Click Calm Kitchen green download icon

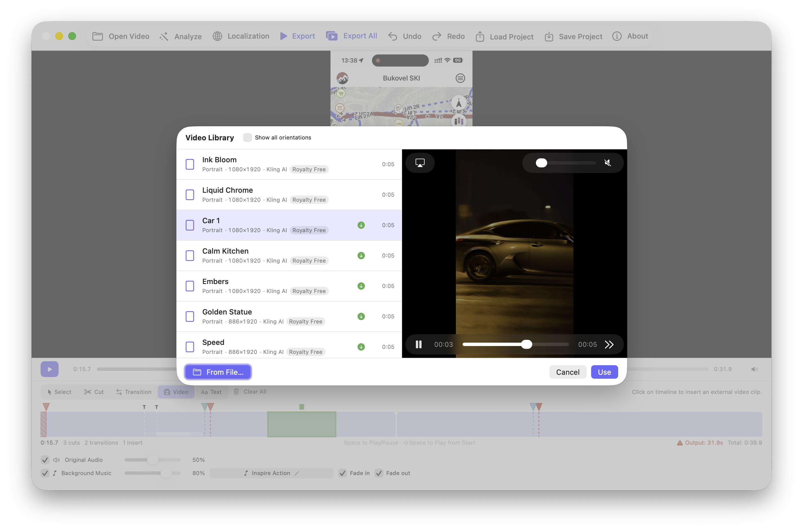[361, 256]
